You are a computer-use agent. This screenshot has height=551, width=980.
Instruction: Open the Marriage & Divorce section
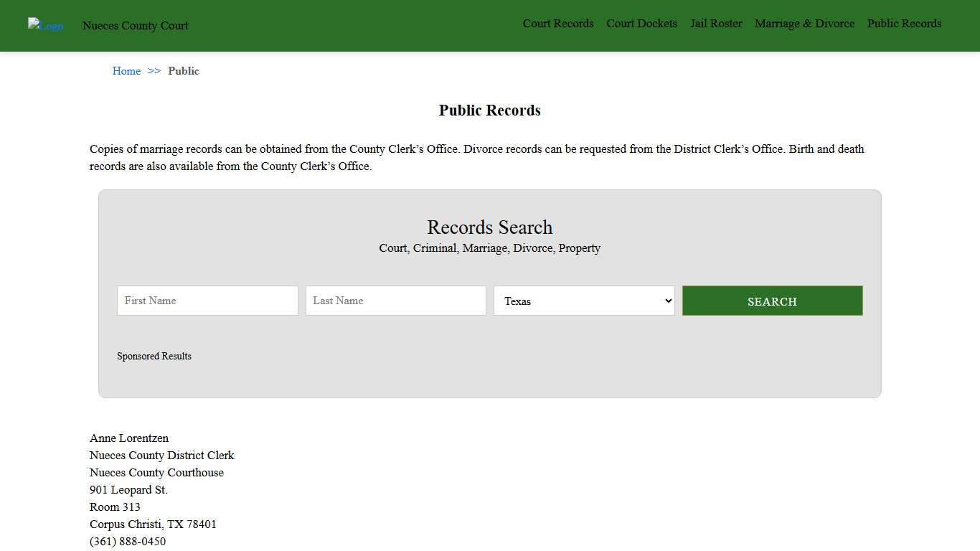(x=804, y=24)
